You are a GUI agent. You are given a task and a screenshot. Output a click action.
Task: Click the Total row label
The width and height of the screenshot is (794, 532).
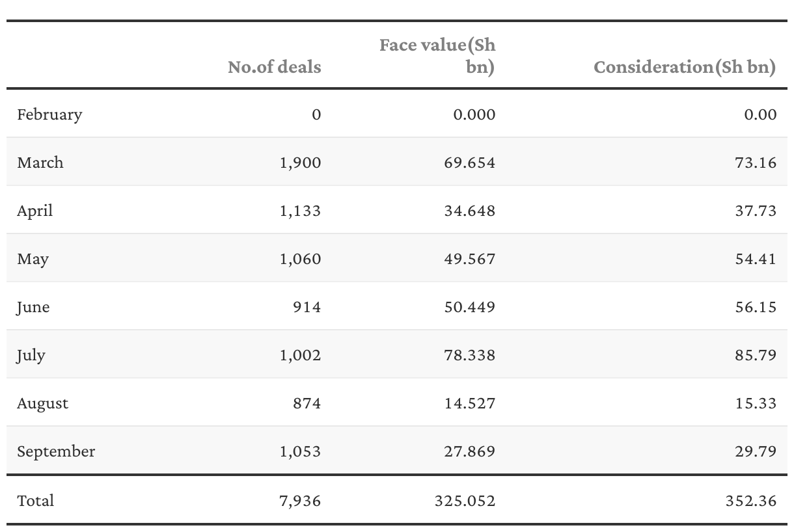[36, 501]
